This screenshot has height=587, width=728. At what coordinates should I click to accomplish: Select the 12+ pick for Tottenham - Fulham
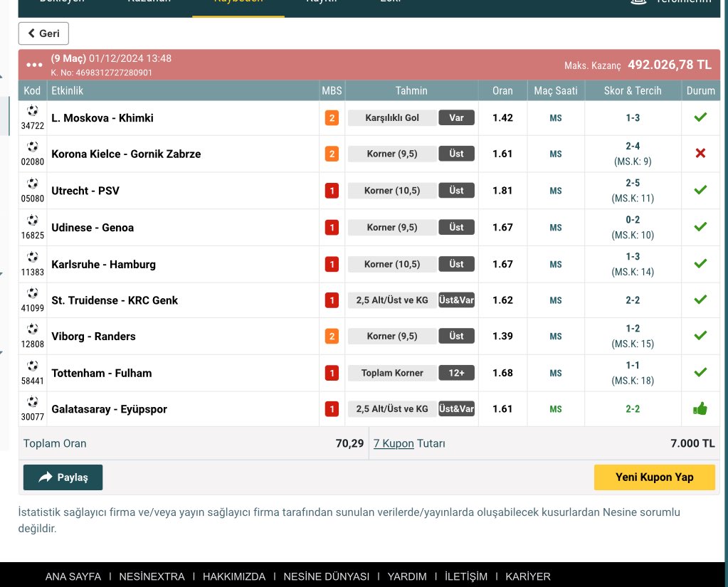(x=456, y=373)
